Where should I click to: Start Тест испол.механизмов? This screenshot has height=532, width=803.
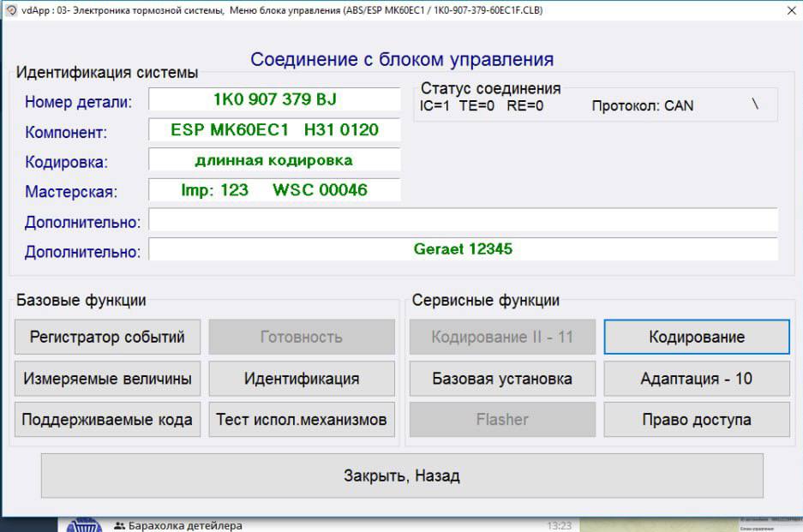[x=302, y=420]
